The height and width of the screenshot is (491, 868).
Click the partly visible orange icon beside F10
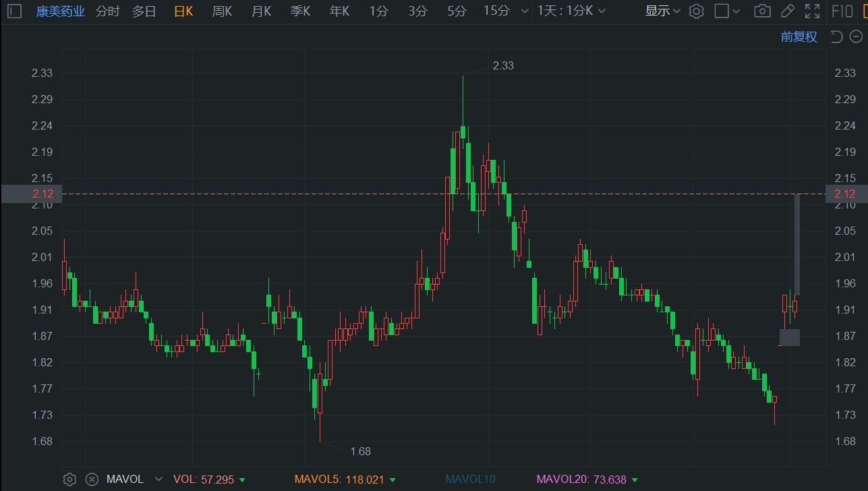click(865, 11)
